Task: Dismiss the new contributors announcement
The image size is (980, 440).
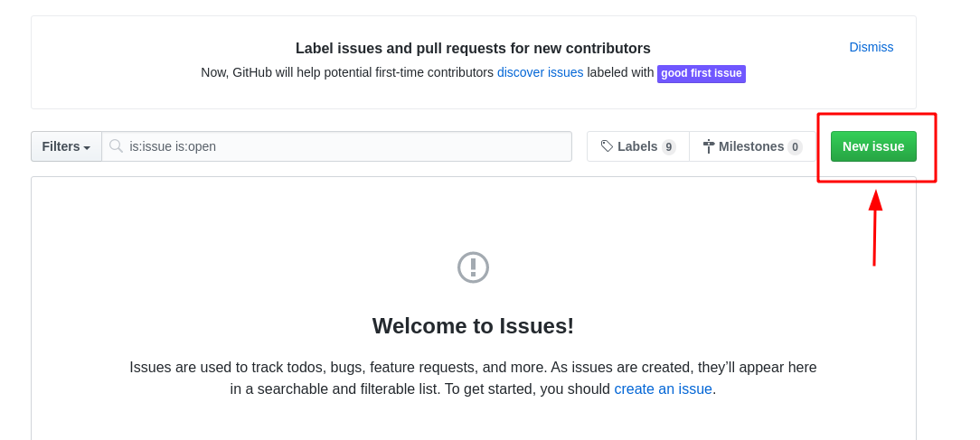Action: [x=871, y=47]
